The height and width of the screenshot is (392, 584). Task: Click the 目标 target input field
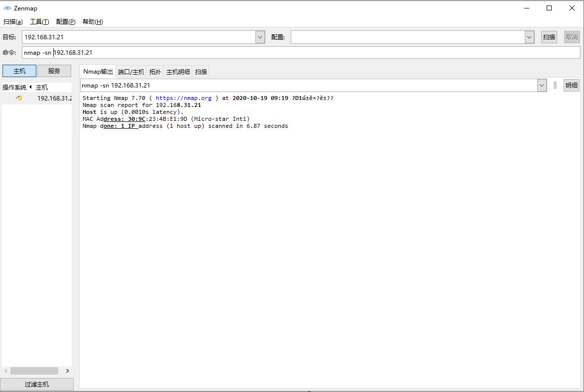pos(139,37)
